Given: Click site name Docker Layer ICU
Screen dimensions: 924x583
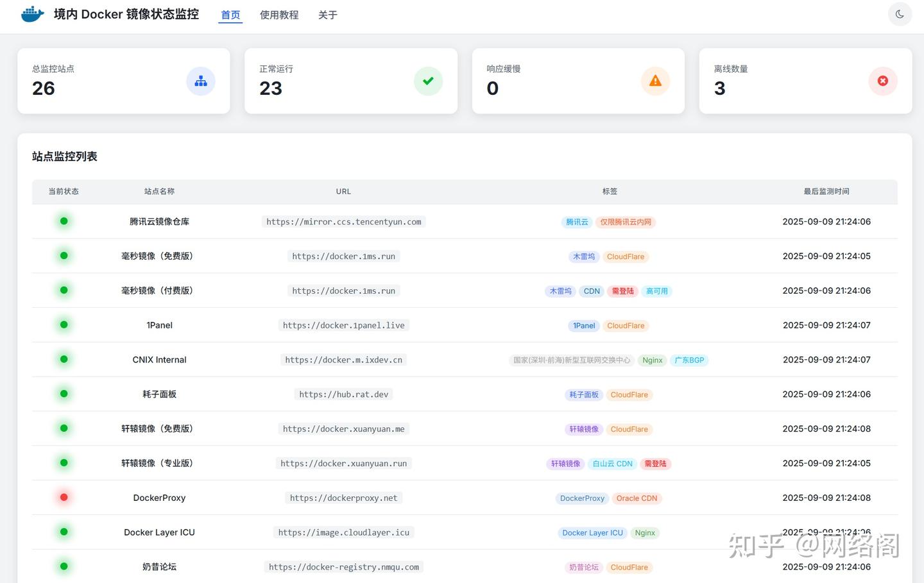Looking at the screenshot, I should [159, 532].
